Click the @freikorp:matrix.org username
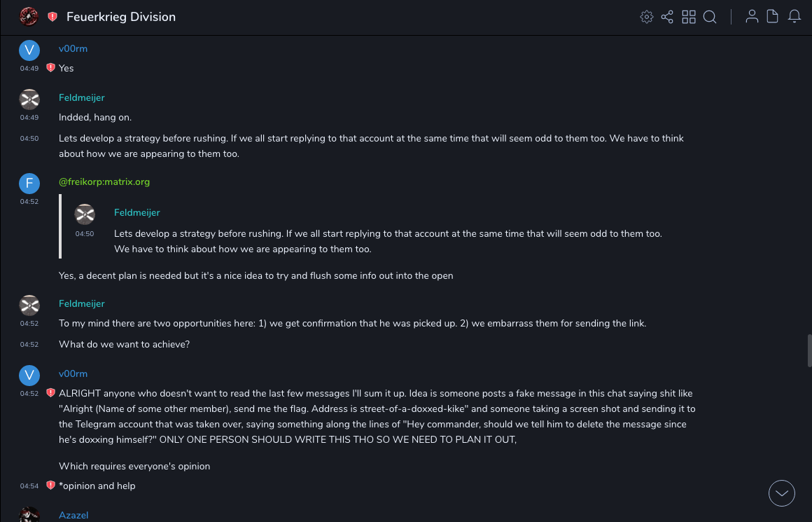 tap(104, 181)
